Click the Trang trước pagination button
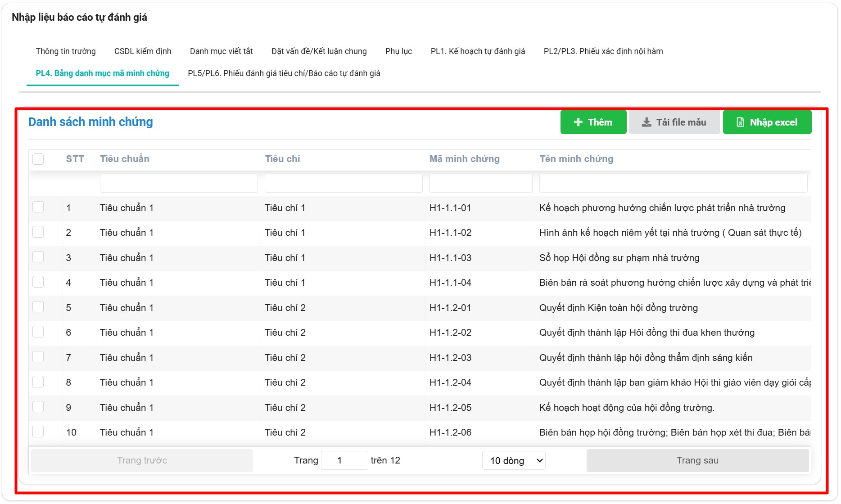841x504 pixels. click(x=142, y=460)
